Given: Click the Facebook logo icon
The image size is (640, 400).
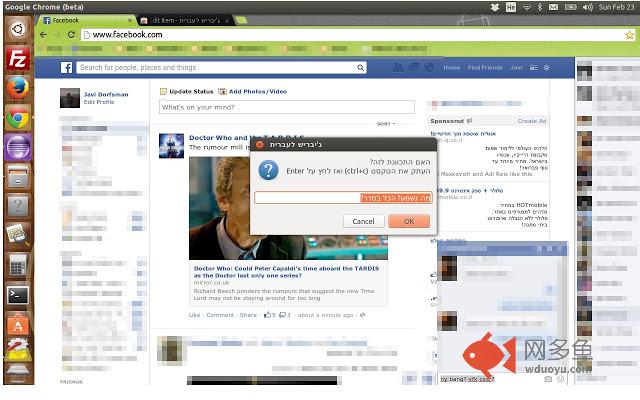Looking at the screenshot, I should (67, 68).
